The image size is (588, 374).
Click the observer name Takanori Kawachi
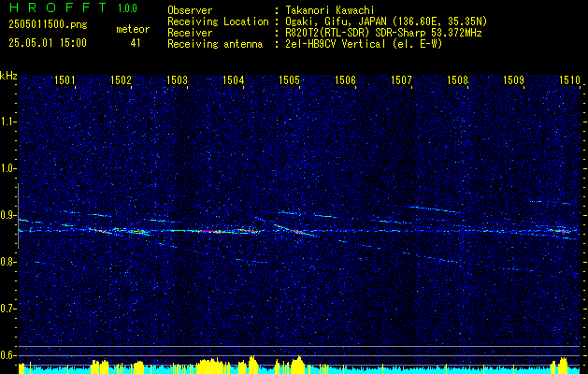coord(328,10)
